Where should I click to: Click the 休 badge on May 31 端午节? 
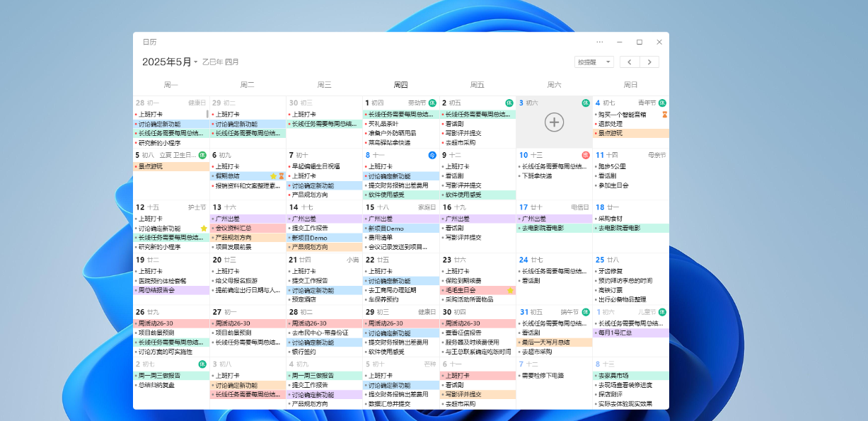click(586, 312)
